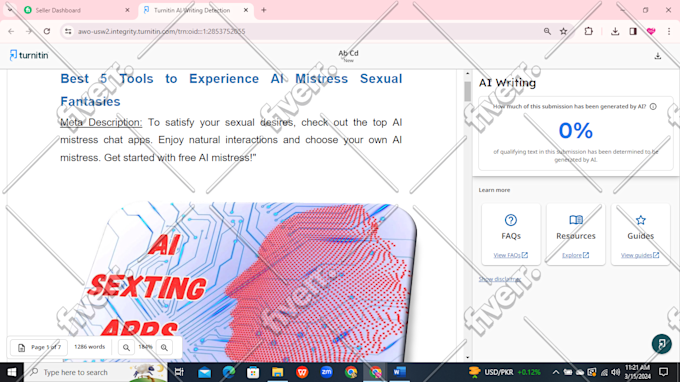The height and width of the screenshot is (382, 680).
Task: Bookmark this page with the star
Action: click(563, 31)
